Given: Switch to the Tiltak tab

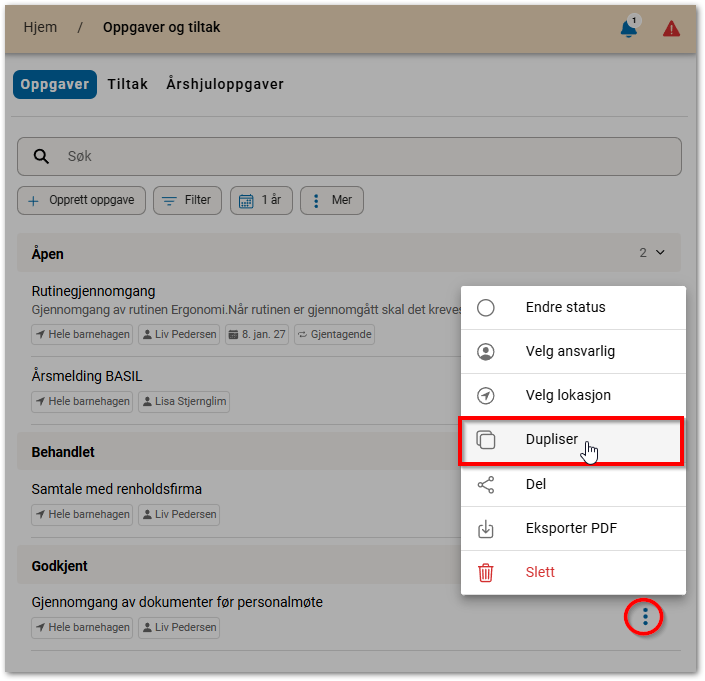Looking at the screenshot, I should click(x=128, y=84).
